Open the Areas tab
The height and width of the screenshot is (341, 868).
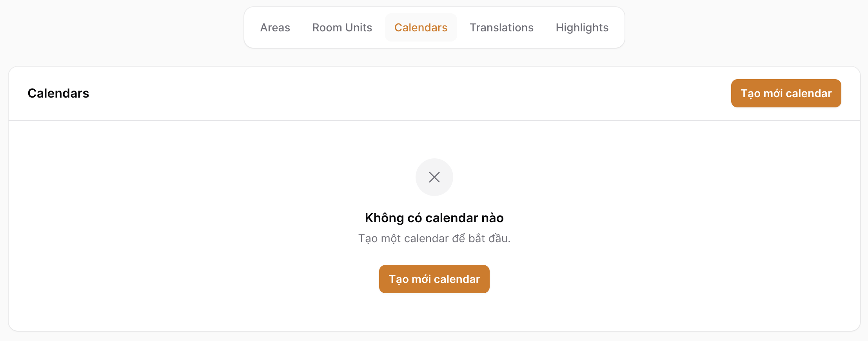pos(275,27)
